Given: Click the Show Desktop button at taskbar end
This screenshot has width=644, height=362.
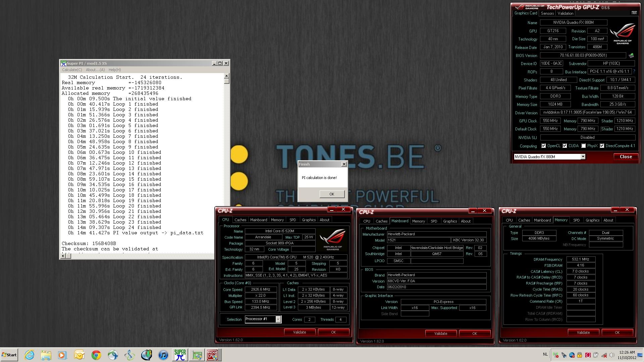Looking at the screenshot, I should 640,355.
